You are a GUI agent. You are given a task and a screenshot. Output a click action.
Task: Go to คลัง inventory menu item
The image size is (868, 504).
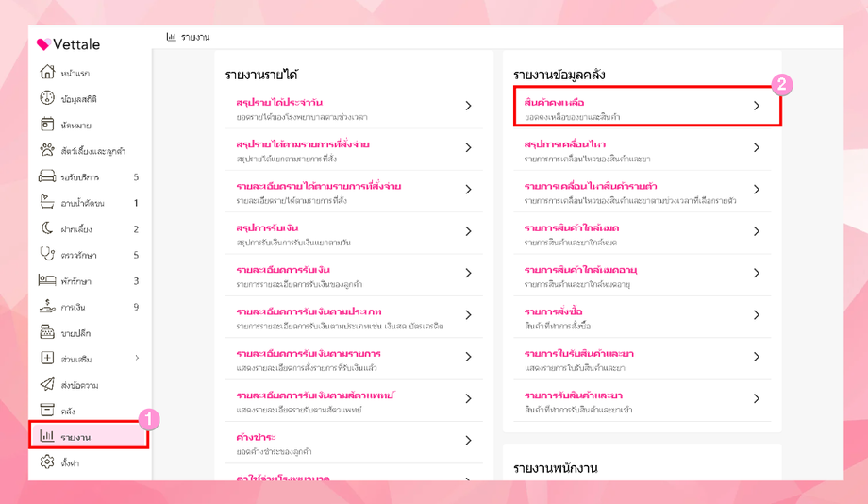(x=68, y=411)
